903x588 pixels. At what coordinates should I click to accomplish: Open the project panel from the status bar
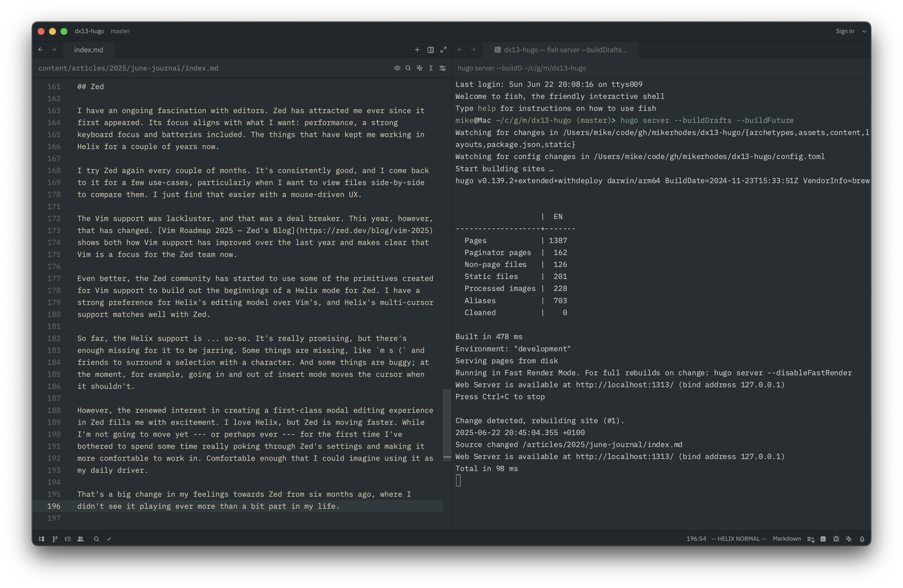(42, 539)
